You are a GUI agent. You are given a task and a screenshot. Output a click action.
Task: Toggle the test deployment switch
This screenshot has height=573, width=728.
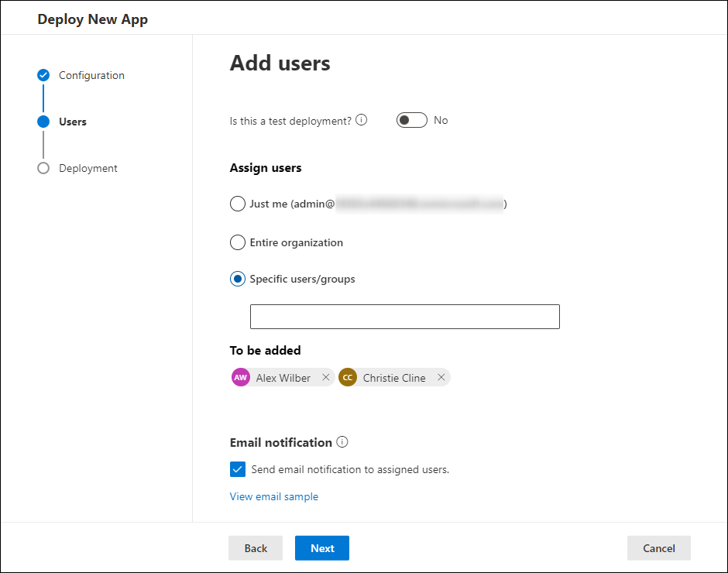[412, 120]
